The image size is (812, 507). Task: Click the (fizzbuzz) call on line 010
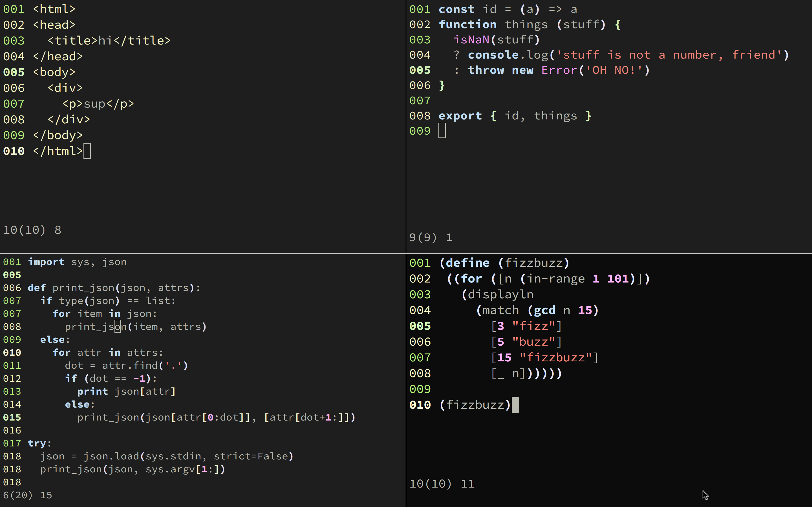(475, 405)
